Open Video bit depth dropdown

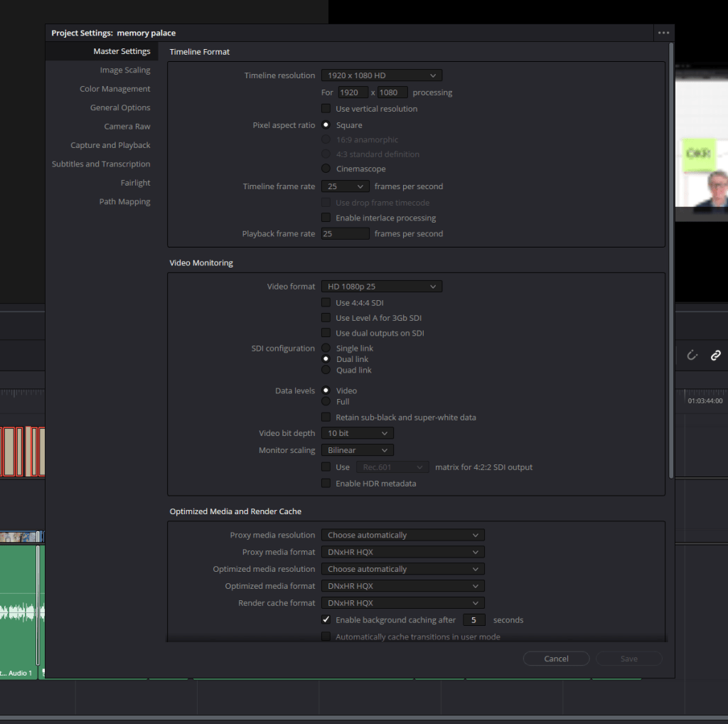[357, 433]
